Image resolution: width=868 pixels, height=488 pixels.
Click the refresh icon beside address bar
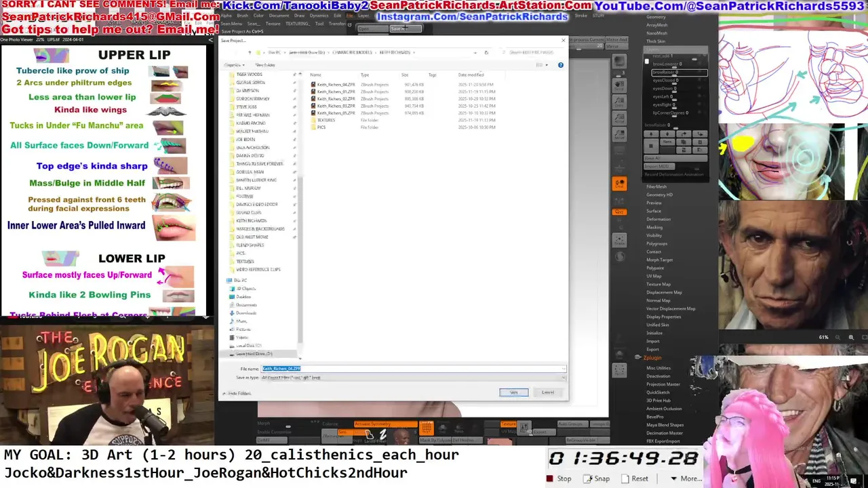click(x=486, y=52)
